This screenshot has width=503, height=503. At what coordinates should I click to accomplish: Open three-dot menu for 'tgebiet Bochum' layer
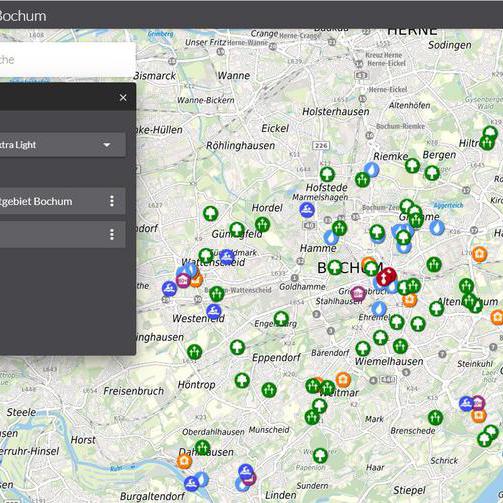(x=112, y=201)
